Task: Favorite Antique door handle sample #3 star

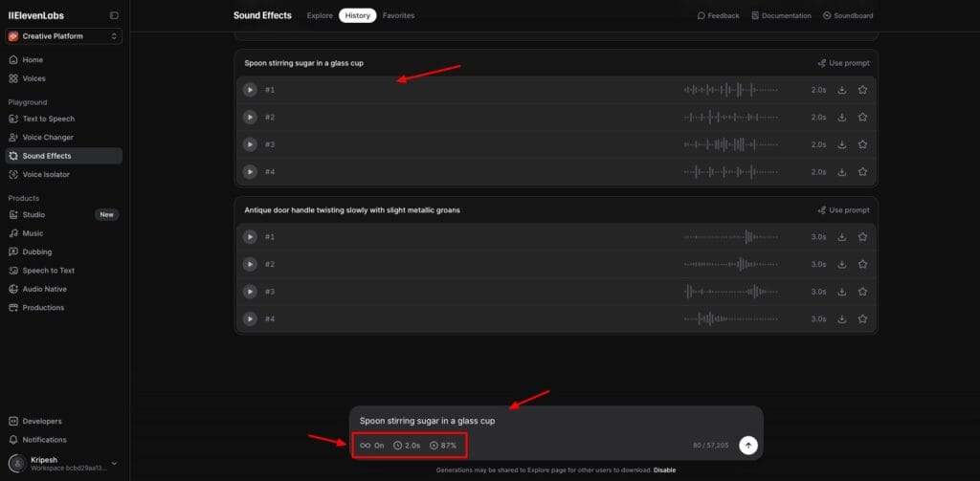Action: [862, 292]
